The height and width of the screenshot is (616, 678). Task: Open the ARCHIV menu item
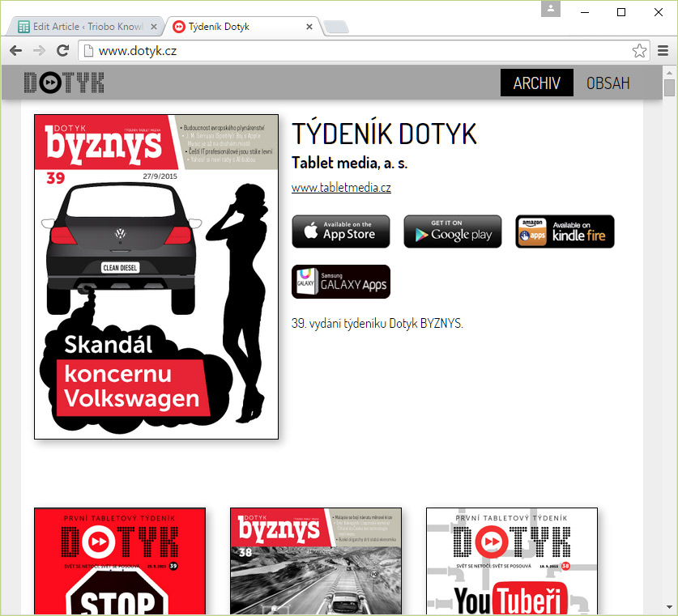(x=536, y=83)
